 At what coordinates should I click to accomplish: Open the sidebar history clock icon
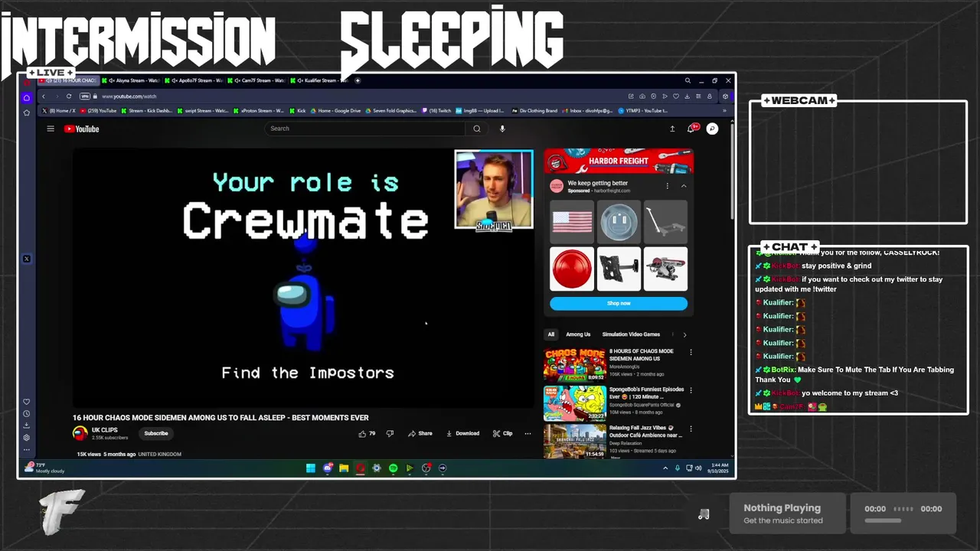[27, 414]
